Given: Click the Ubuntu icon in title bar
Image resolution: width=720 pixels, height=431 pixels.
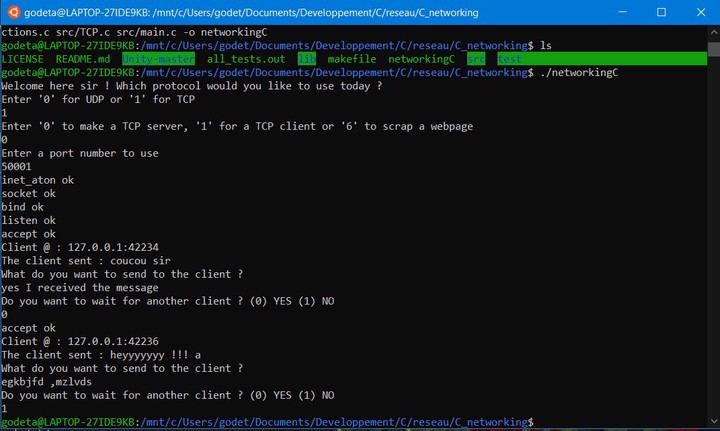Looking at the screenshot, I should pyautogui.click(x=13, y=12).
